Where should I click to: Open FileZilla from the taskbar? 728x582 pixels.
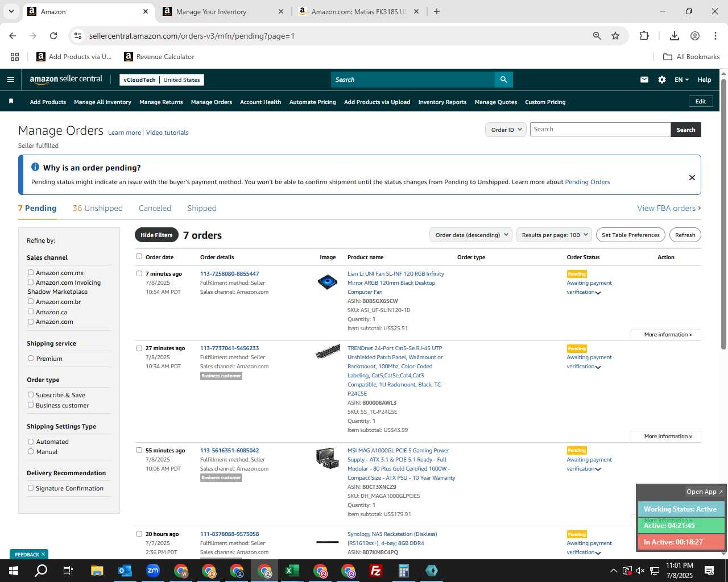pyautogui.click(x=376, y=571)
